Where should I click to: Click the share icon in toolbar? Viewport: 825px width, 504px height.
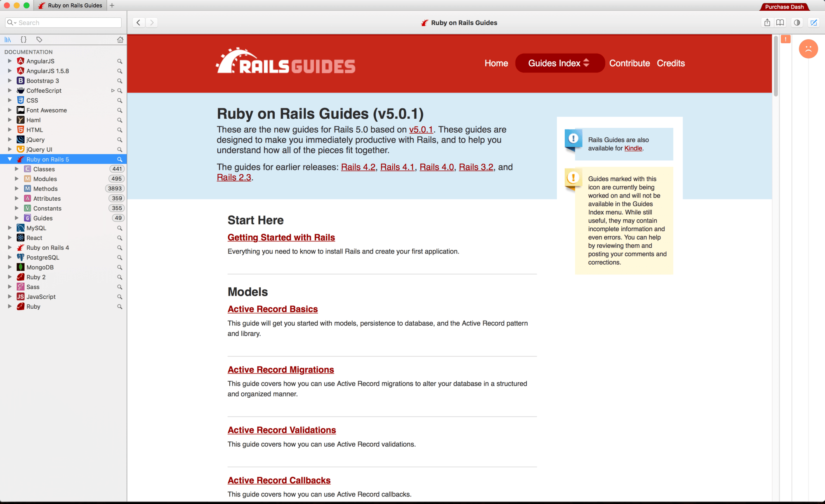coord(767,23)
